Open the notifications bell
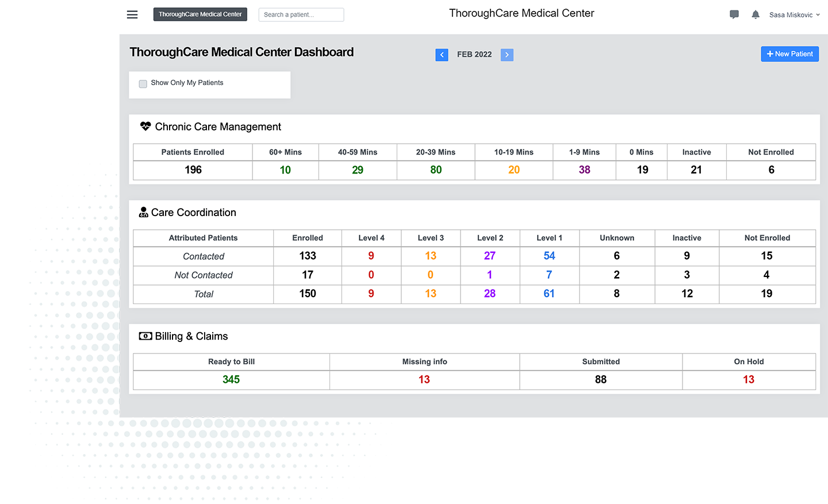The width and height of the screenshot is (828, 504). click(x=756, y=14)
